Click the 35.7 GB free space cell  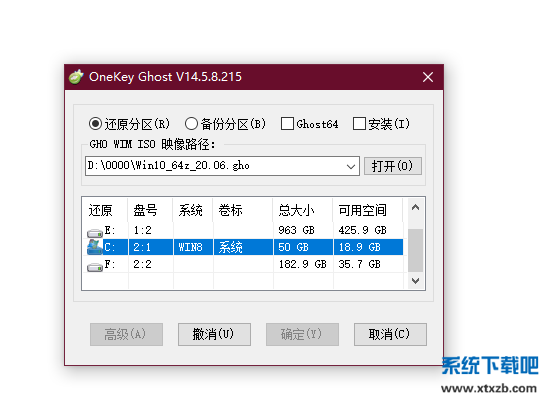(359, 264)
